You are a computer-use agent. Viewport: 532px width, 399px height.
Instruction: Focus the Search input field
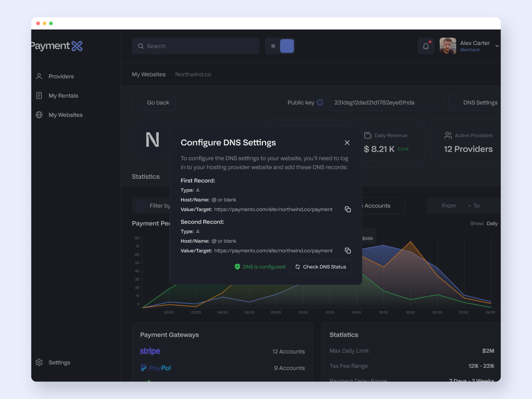[196, 46]
